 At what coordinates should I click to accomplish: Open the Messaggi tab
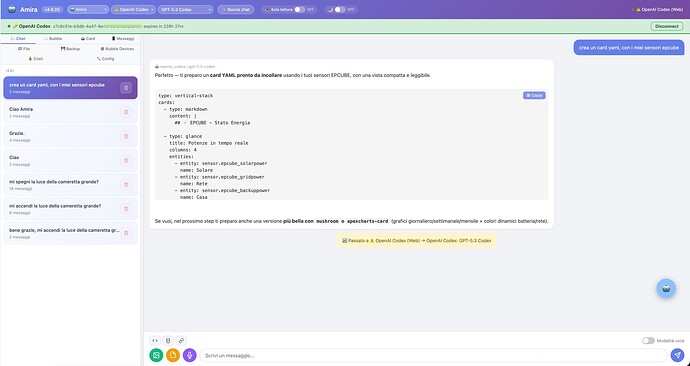tap(123, 39)
